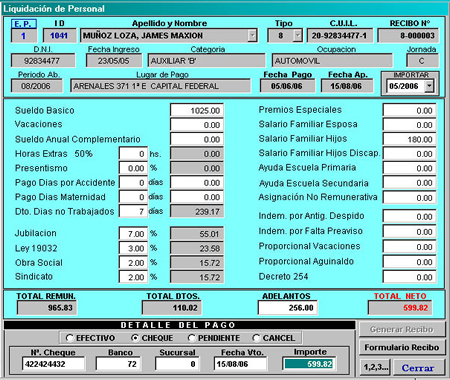
Task: Click the Formulario Recibo button
Action: [402, 347]
